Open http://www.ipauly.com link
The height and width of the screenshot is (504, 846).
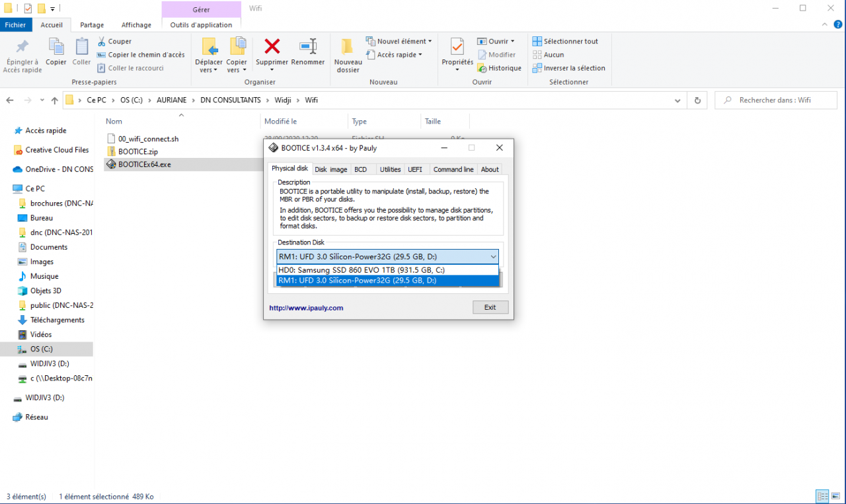coord(306,308)
